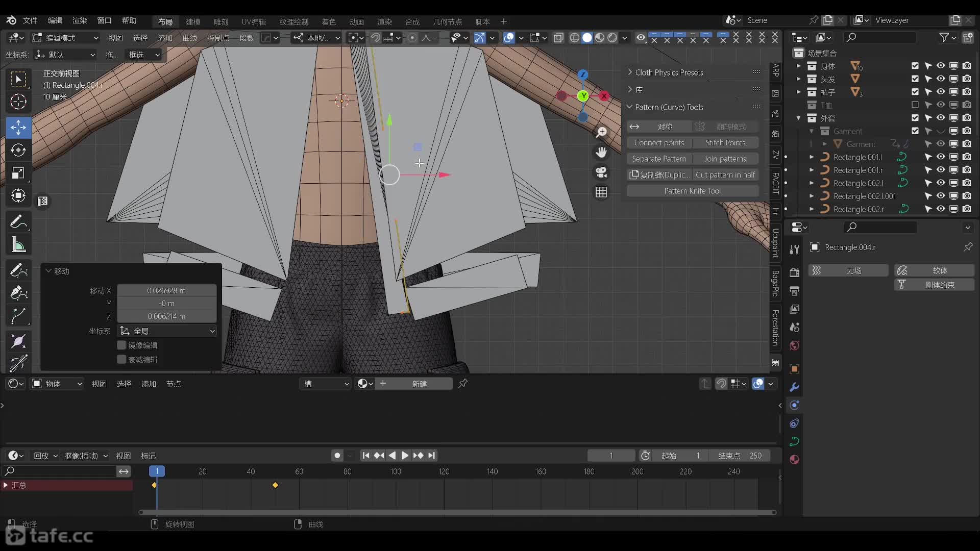Viewport: 980px width, 551px height.
Task: Open the Tool properties tab
Action: coord(794,249)
